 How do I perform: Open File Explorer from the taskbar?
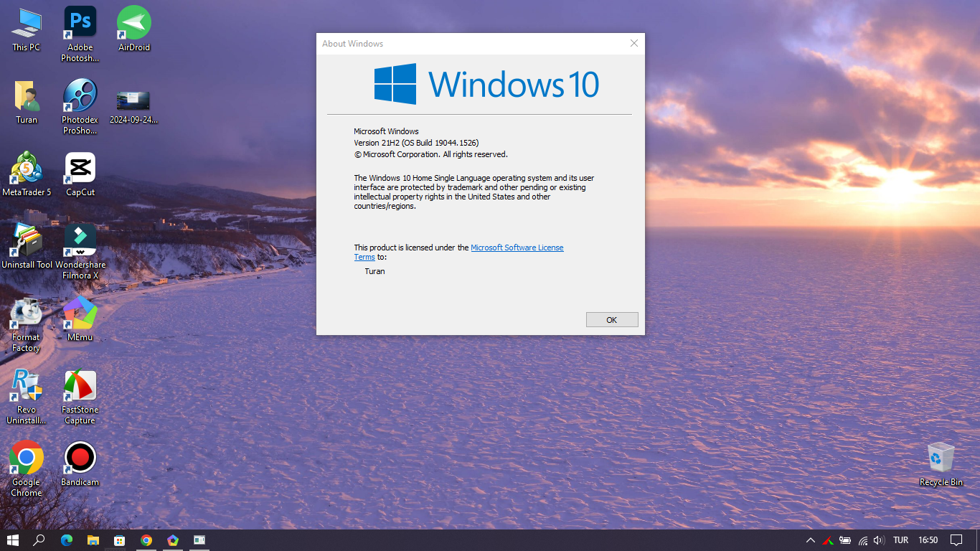pos(93,540)
